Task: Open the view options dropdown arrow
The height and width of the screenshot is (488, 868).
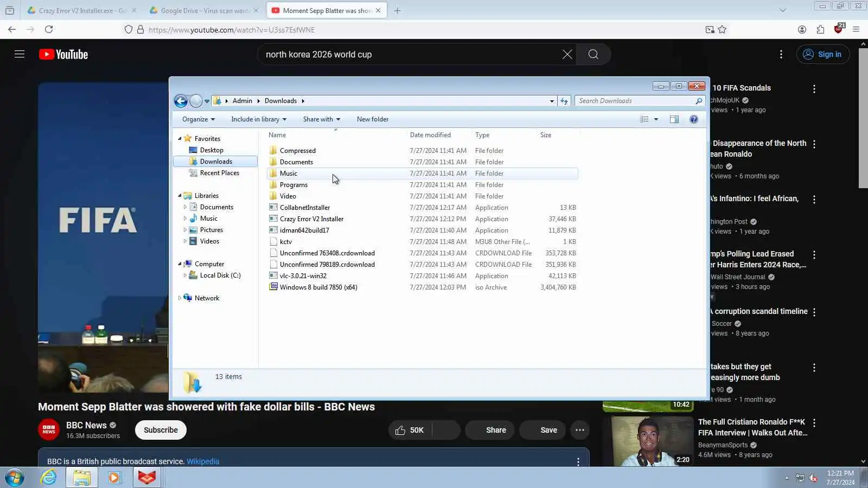Action: [x=656, y=119]
